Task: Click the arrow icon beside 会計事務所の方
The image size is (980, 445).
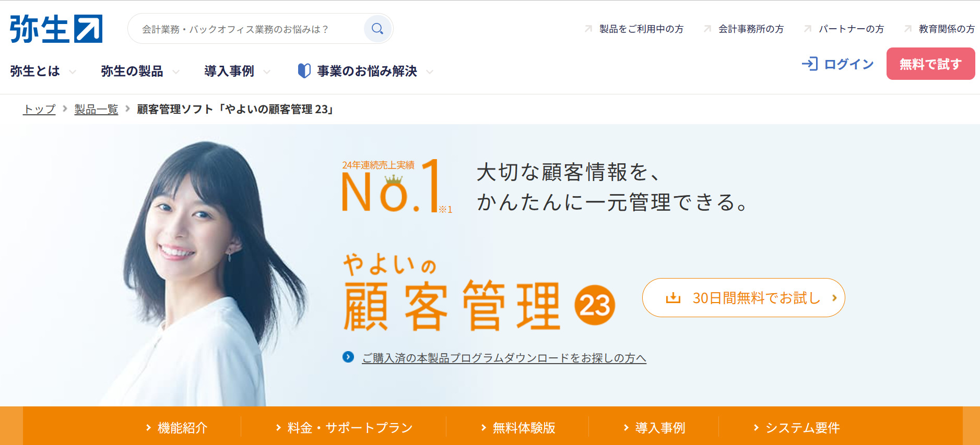Action: (707, 29)
